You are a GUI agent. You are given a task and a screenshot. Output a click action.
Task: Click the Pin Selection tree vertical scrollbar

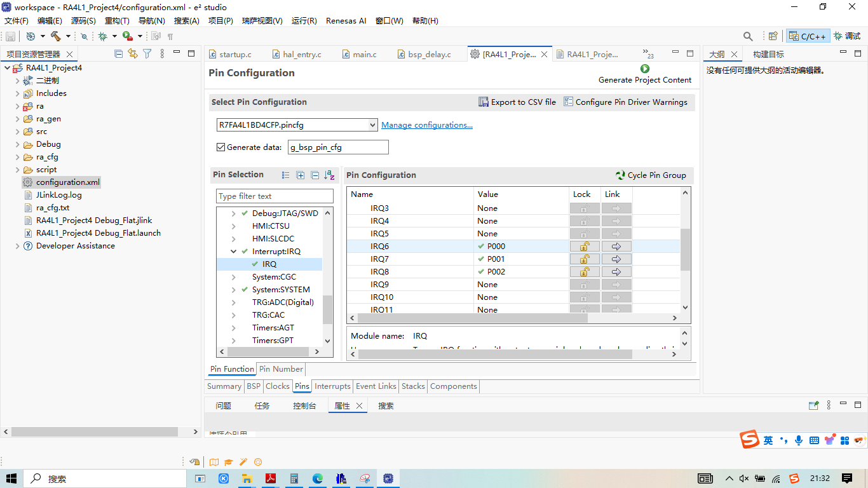pos(327,309)
